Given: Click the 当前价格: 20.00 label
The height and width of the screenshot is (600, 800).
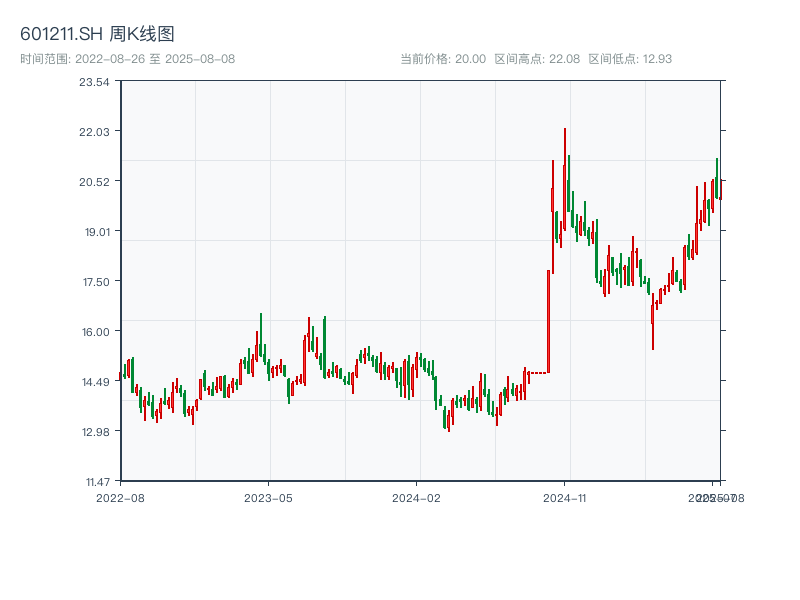Looking at the screenshot, I should (x=443, y=59).
